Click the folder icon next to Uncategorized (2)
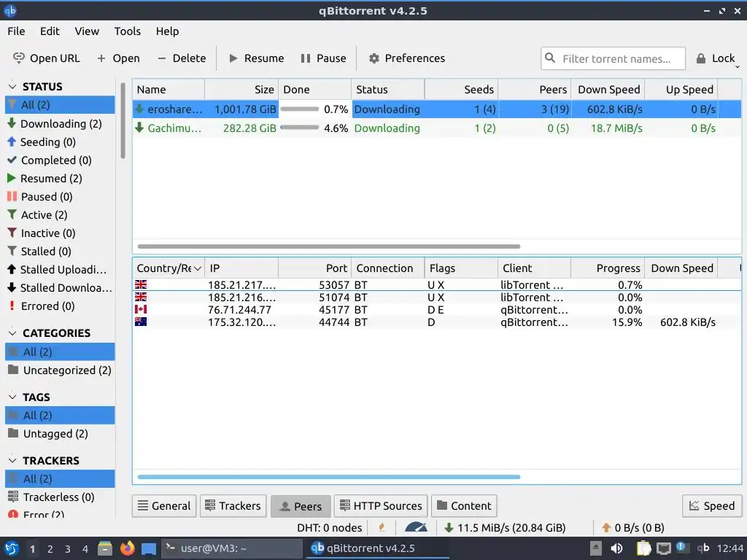 coord(13,370)
